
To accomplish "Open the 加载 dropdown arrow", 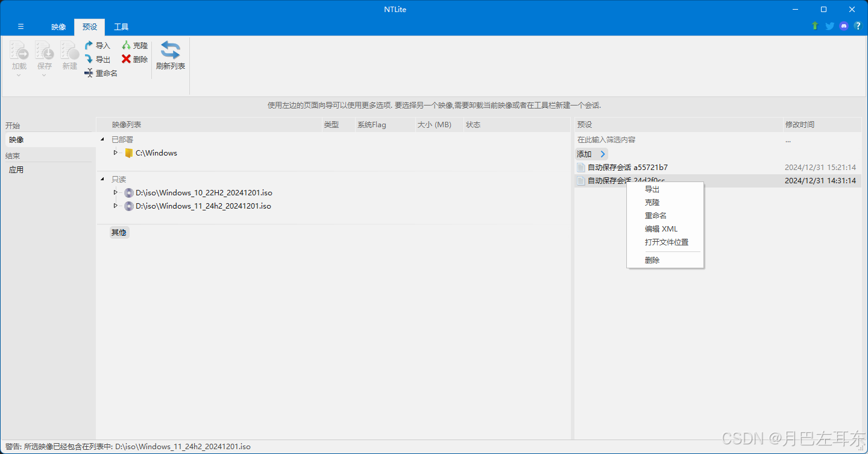I will tap(19, 75).
